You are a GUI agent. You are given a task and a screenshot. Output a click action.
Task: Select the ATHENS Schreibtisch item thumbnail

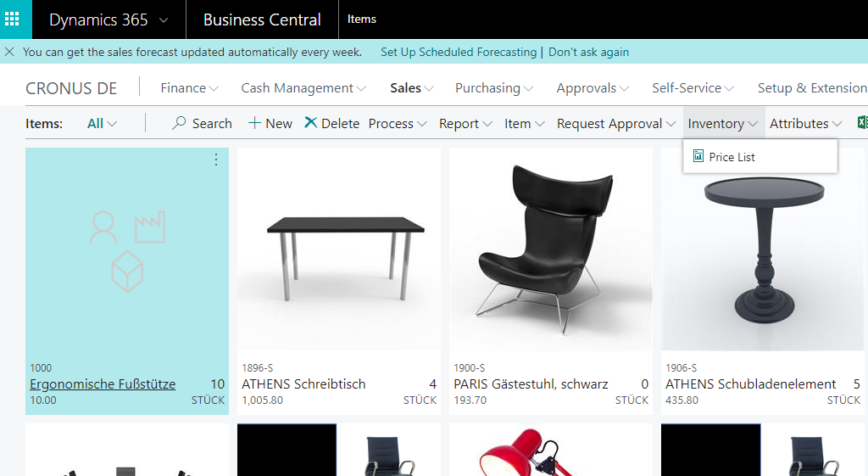(339, 250)
